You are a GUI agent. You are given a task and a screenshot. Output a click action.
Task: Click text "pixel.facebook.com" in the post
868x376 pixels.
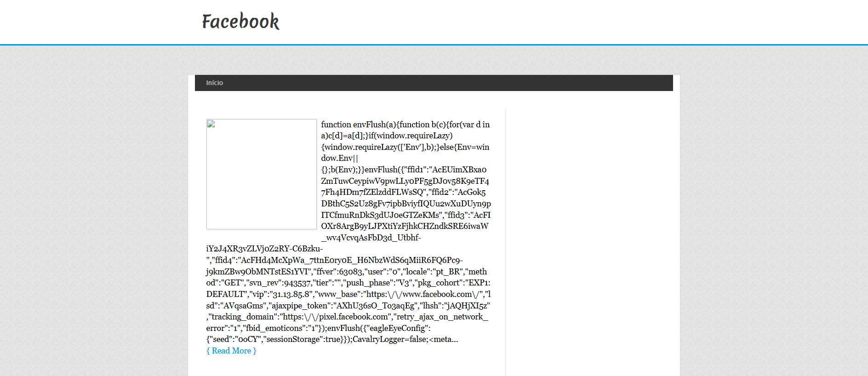(354, 317)
